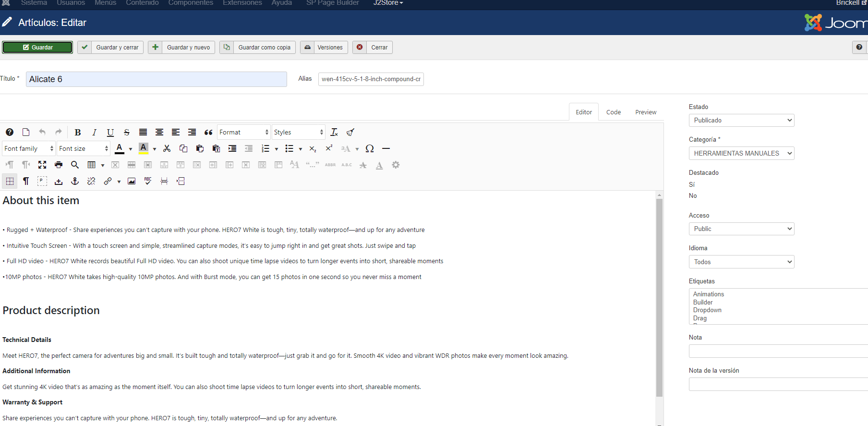The width and height of the screenshot is (868, 426).
Task: Insert link chain icon
Action: 108,181
